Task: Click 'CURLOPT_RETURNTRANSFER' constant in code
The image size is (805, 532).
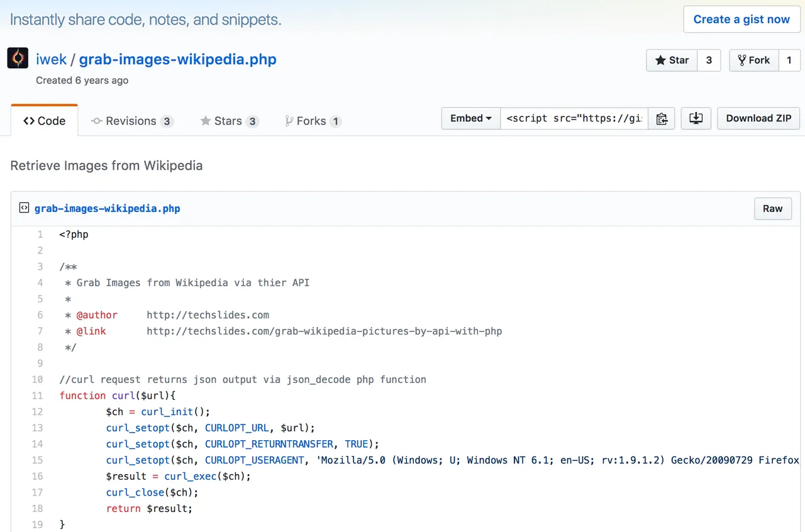Action: coord(269,444)
